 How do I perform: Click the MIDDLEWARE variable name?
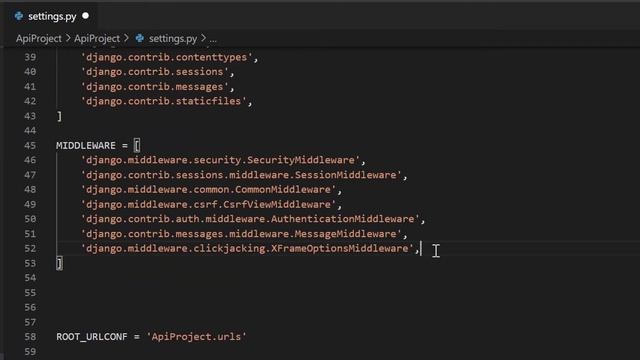point(86,146)
